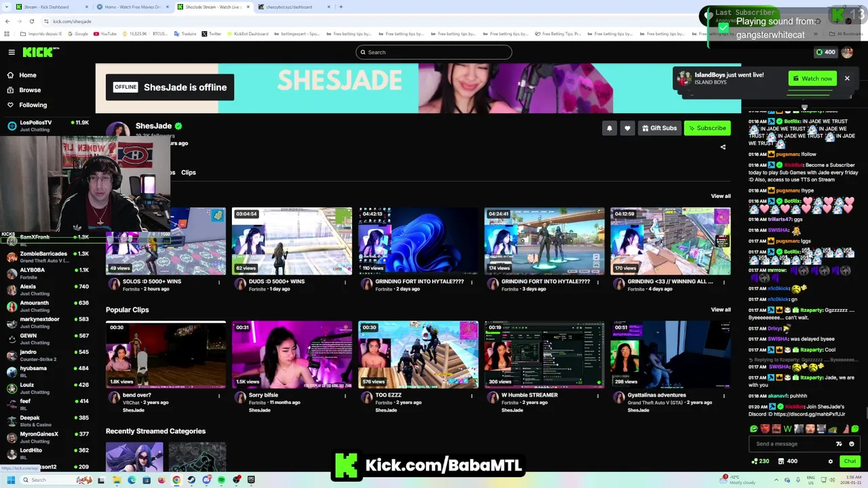868x488 pixels.
Task: Open Spotify from taskbar
Action: coord(221,480)
